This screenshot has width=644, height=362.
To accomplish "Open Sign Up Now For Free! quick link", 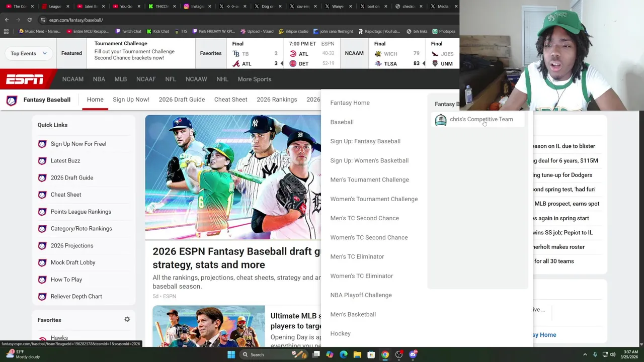I will 78,144.
